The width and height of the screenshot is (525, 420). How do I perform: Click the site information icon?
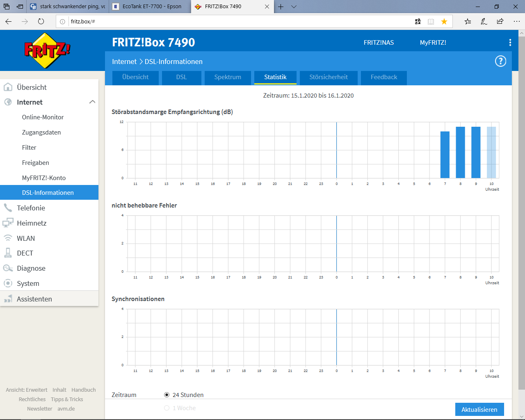[62, 21]
